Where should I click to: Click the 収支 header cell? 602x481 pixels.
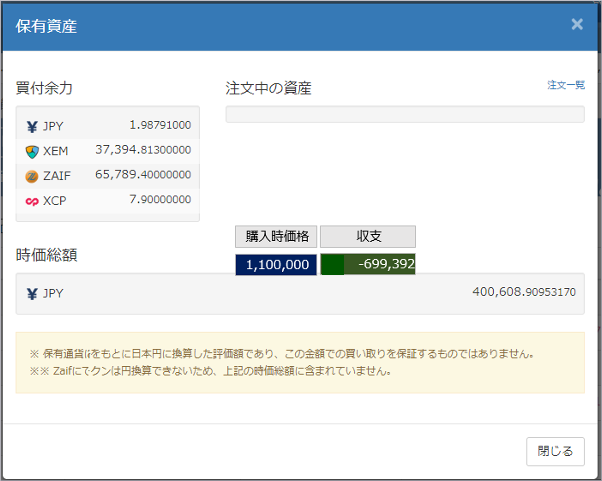pos(368,236)
